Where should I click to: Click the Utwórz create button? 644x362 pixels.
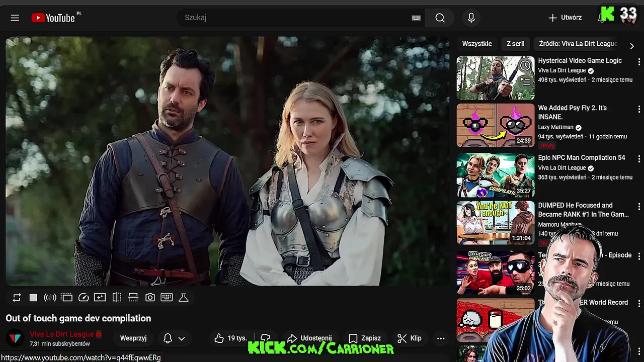565,18
